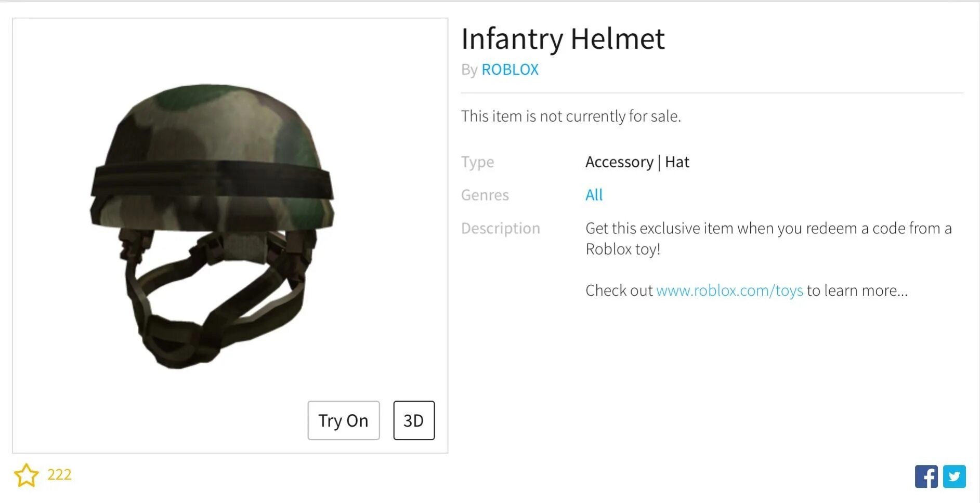Open the All genres link
Viewport: 980px width, 503px height.
click(594, 195)
